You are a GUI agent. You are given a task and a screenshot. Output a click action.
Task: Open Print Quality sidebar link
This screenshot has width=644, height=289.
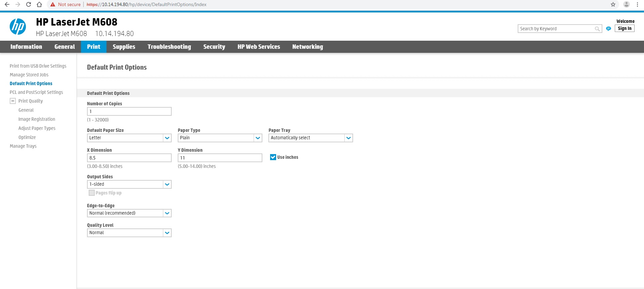(31, 101)
